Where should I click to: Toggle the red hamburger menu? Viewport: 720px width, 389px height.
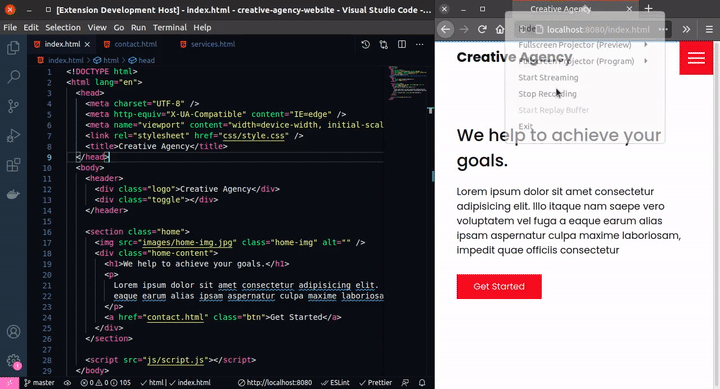click(696, 58)
